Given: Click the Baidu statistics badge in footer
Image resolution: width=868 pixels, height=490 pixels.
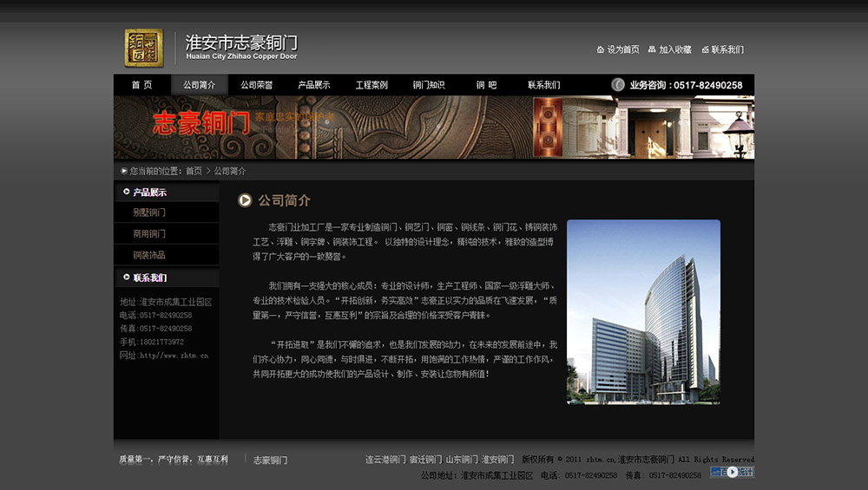Looking at the screenshot, I should coord(732,472).
